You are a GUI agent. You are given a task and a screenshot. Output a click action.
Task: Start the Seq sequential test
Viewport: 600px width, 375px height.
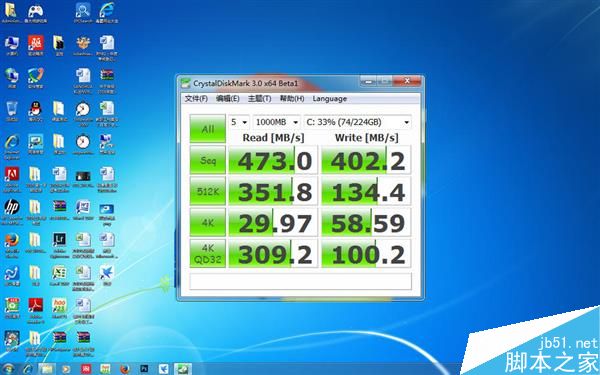pyautogui.click(x=208, y=160)
